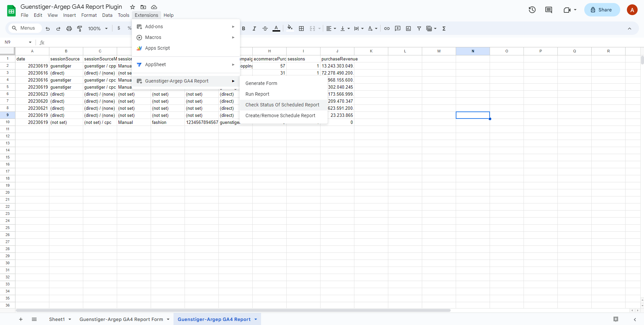Toggle strikethrough formatting
644x325 pixels.
265,29
